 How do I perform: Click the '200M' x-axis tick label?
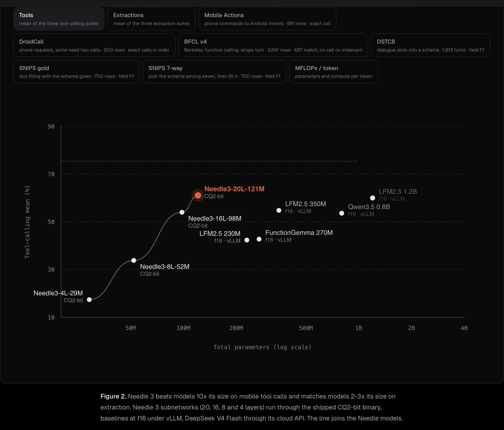coord(236,328)
